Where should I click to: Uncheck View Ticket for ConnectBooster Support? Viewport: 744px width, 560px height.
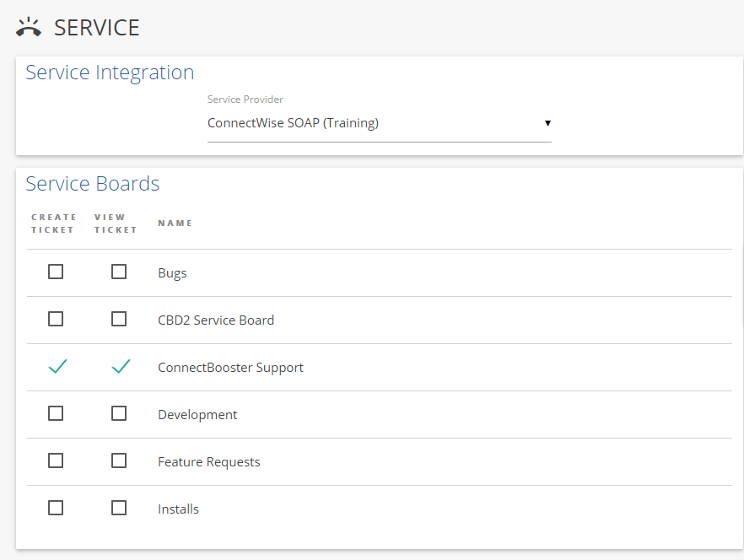[121, 366]
